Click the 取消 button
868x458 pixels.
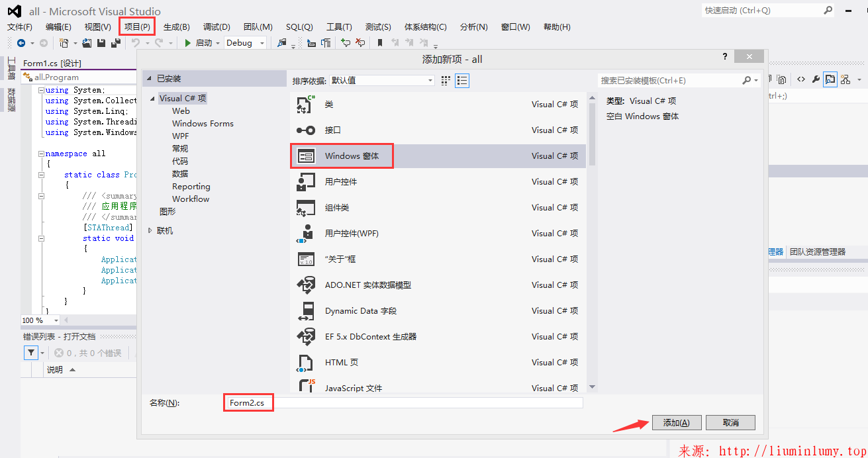tap(730, 423)
